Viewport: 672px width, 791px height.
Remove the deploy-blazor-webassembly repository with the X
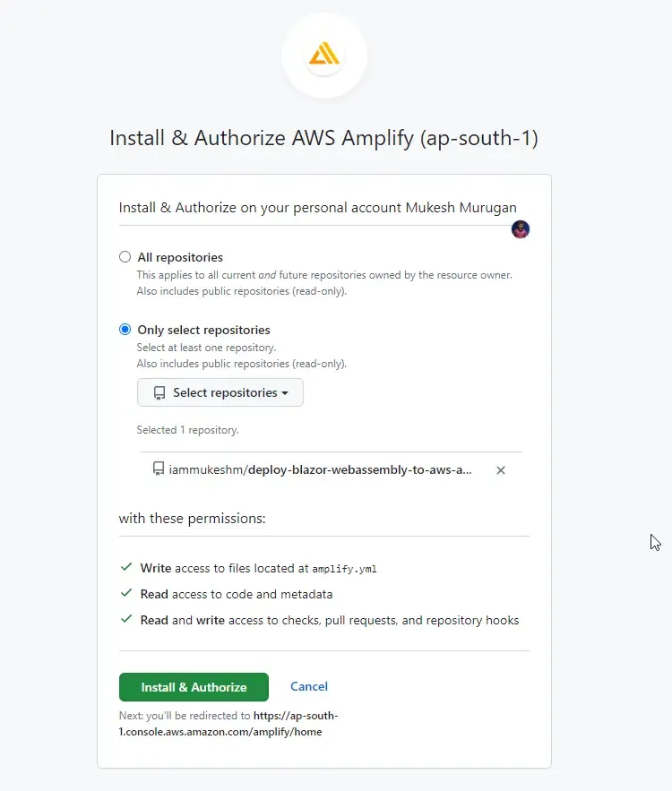tap(501, 469)
